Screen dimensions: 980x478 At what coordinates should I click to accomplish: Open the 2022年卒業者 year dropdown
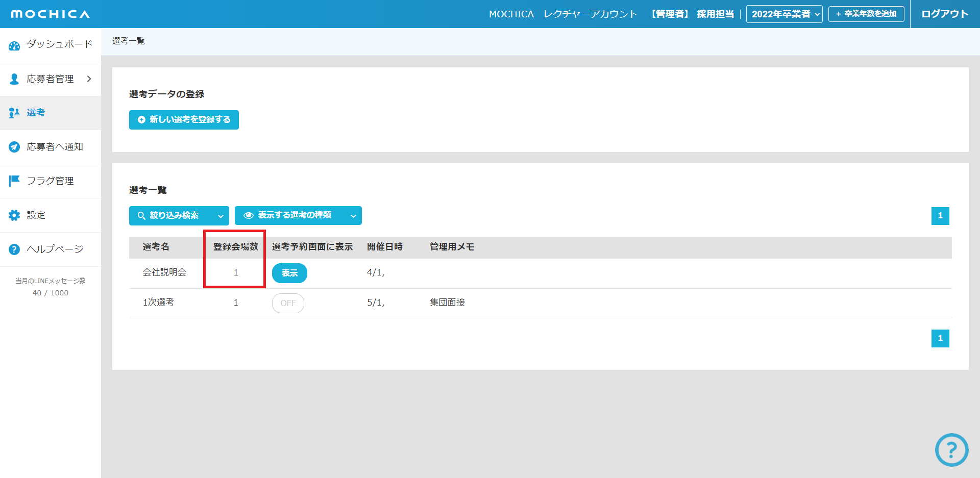(x=784, y=14)
